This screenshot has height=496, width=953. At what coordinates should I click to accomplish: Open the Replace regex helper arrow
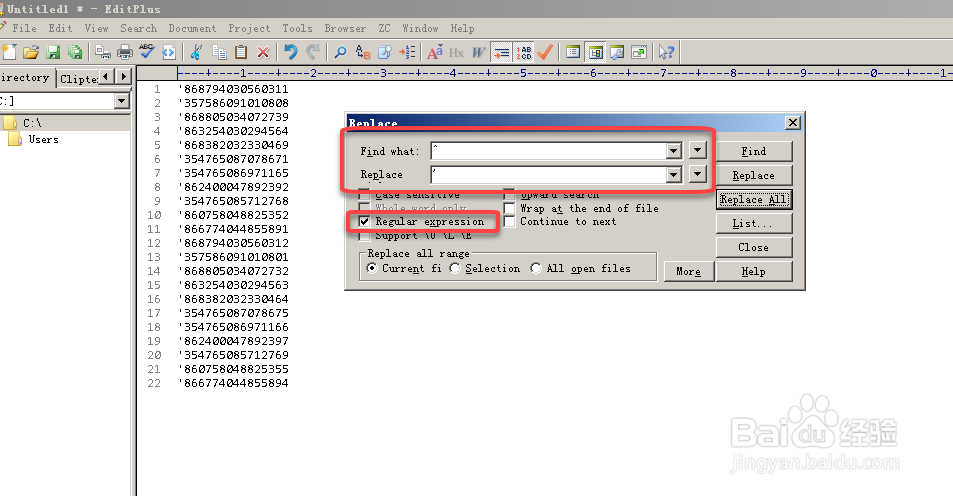pyautogui.click(x=698, y=174)
